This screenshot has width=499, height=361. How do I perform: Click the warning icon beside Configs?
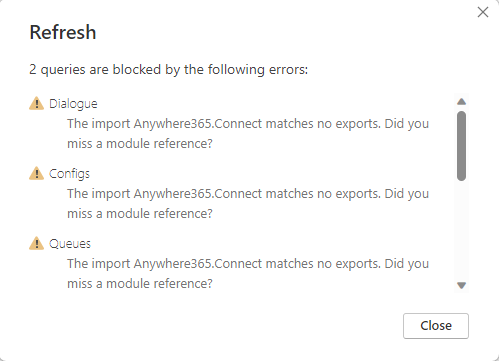pos(36,173)
